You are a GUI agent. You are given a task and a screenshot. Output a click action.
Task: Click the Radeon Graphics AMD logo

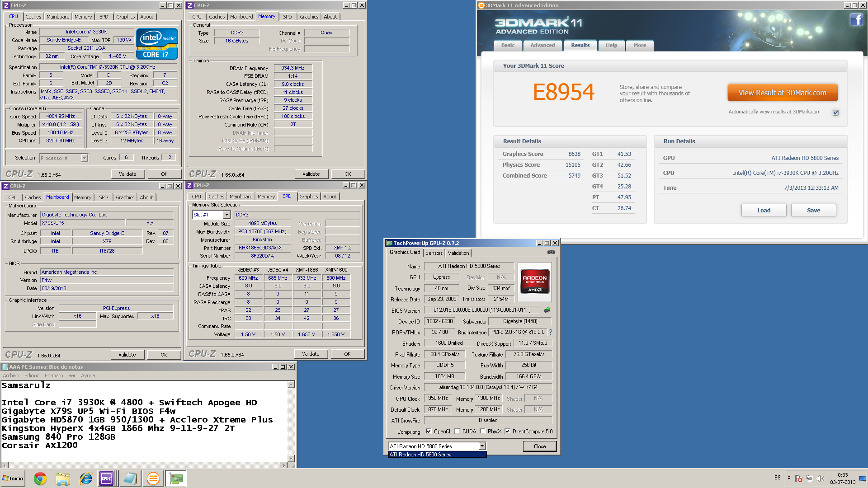(x=535, y=281)
